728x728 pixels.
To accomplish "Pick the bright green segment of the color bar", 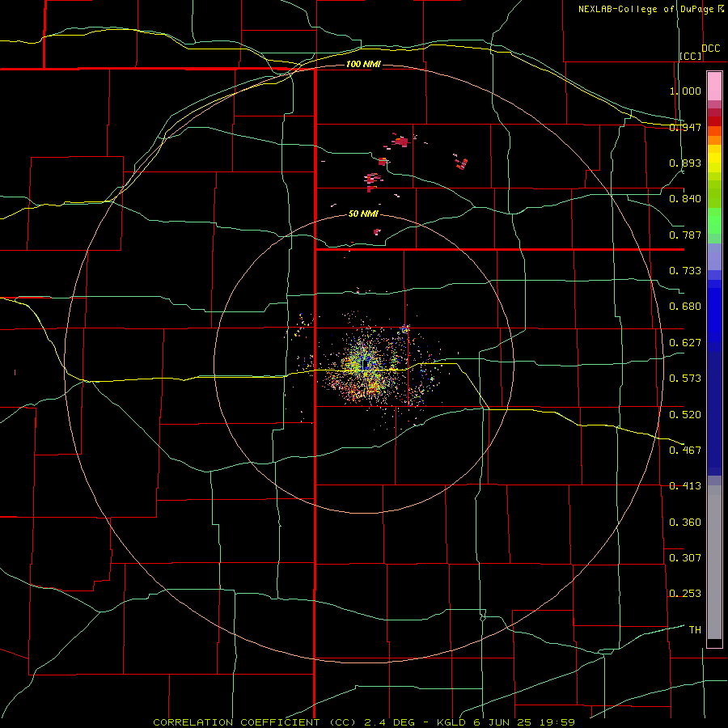I will coord(714,221).
